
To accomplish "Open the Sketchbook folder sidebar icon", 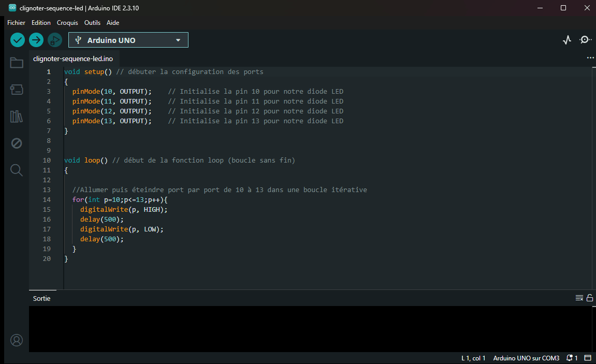I will point(17,63).
